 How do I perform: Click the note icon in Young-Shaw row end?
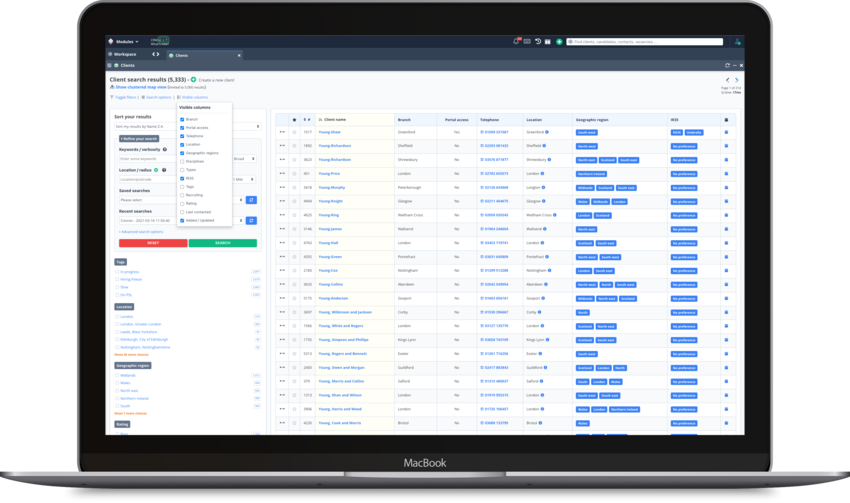726,132
